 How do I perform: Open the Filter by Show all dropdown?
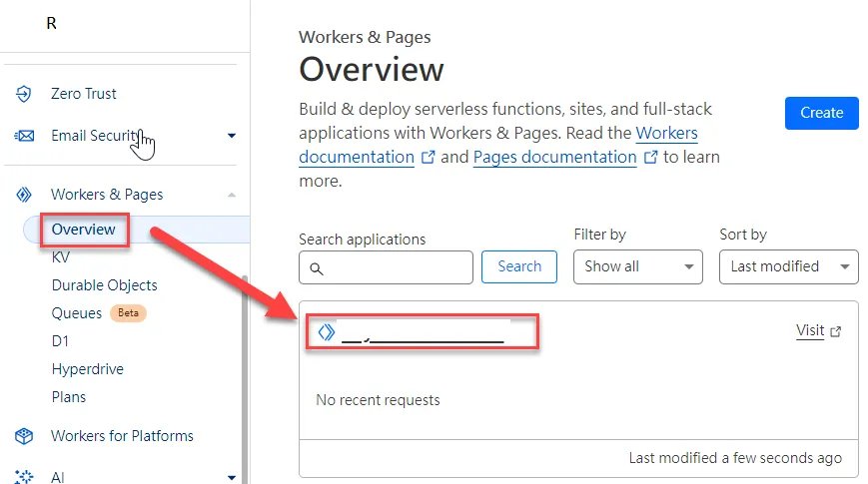pos(637,266)
